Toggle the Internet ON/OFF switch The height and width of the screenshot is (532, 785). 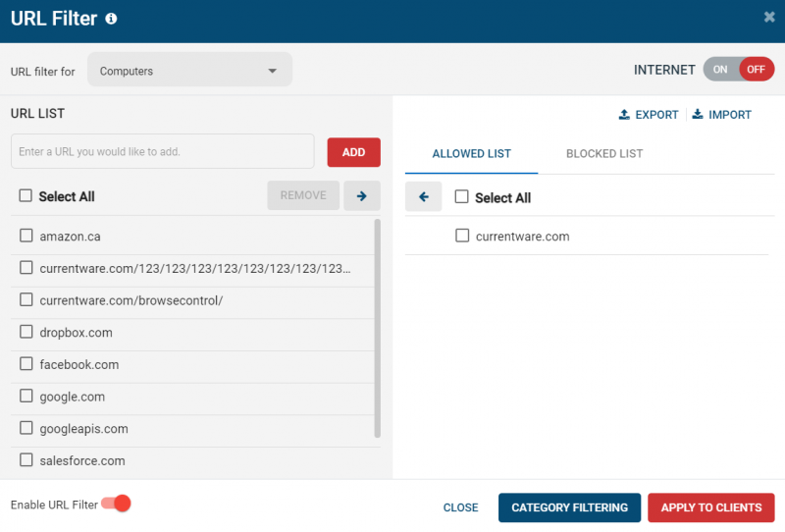click(x=738, y=70)
